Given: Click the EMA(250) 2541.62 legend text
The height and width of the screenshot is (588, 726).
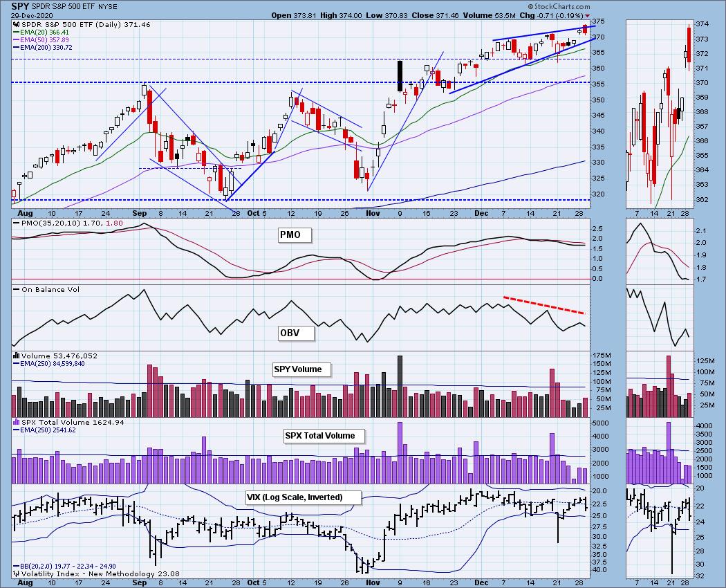Looking at the screenshot, I should 44,430.
